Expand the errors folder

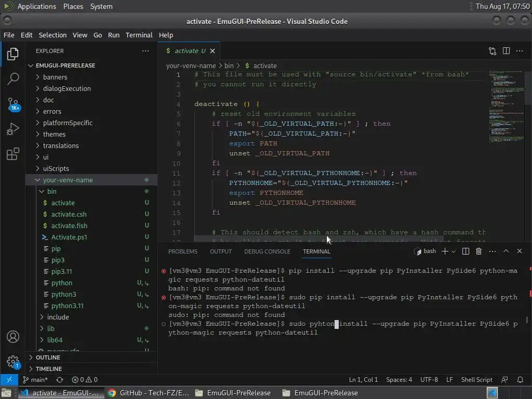(91, 111)
